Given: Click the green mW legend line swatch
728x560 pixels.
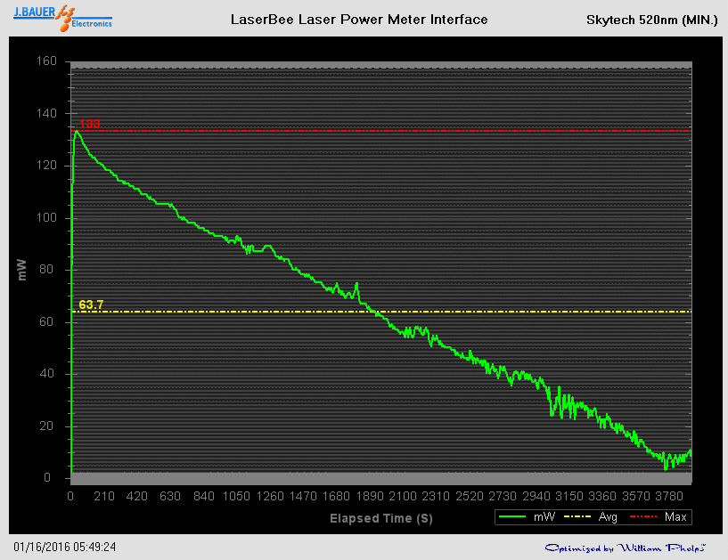Looking at the screenshot, I should [x=514, y=516].
